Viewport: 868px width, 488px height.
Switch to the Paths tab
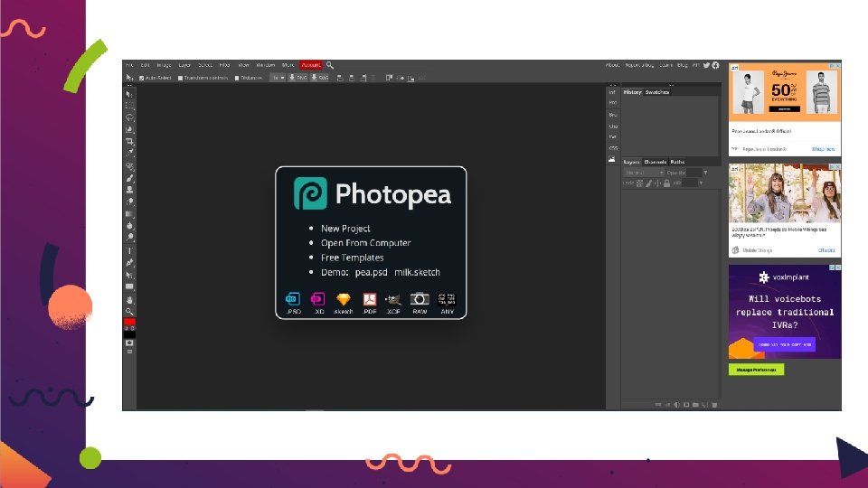pos(677,162)
